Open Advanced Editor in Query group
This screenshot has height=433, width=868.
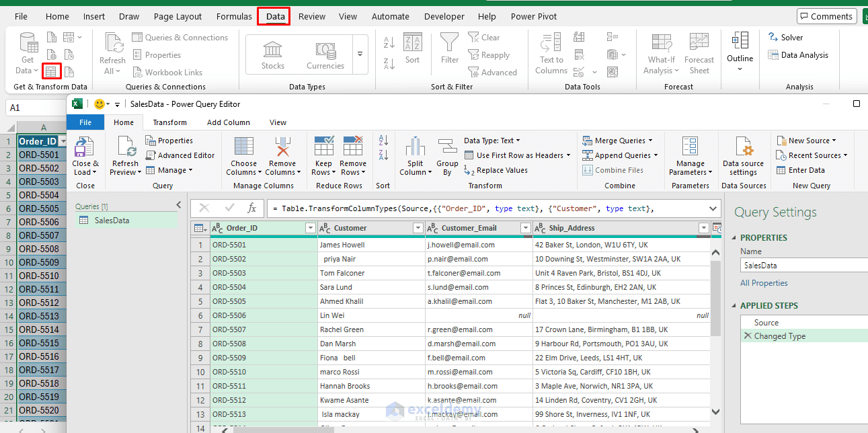point(180,155)
